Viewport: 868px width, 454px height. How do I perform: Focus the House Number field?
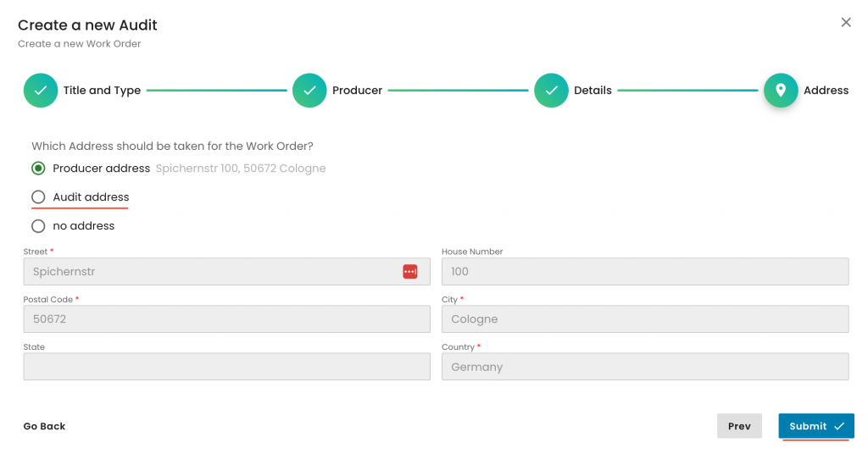644,272
